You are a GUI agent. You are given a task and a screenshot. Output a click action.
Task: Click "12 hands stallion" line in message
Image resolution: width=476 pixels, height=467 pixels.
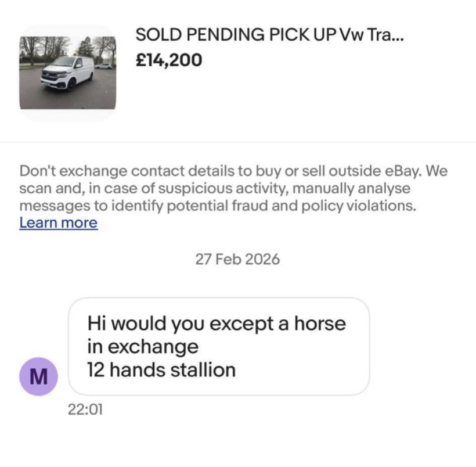(x=161, y=369)
